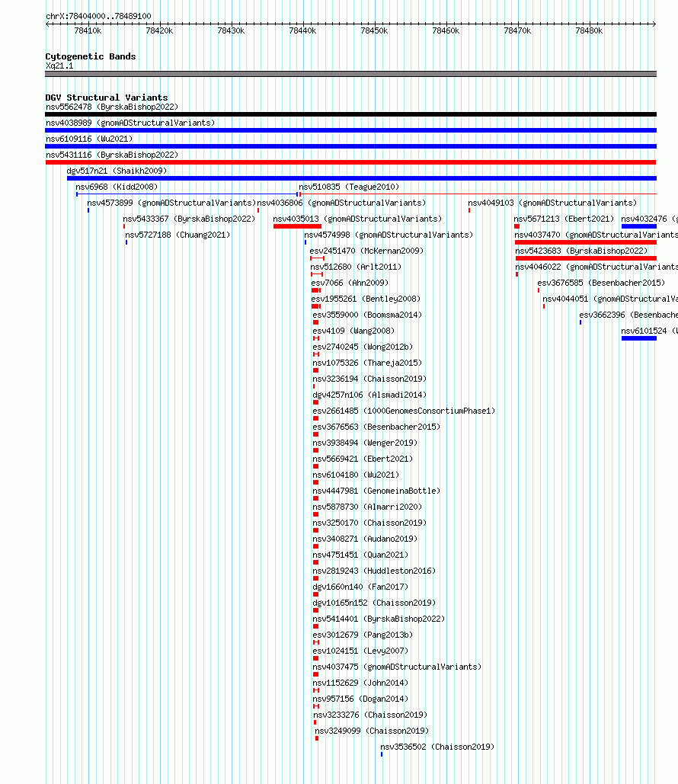The height and width of the screenshot is (784, 678).
Task: Click esv2451470 (McKernan2009) label
Action: tap(366, 251)
